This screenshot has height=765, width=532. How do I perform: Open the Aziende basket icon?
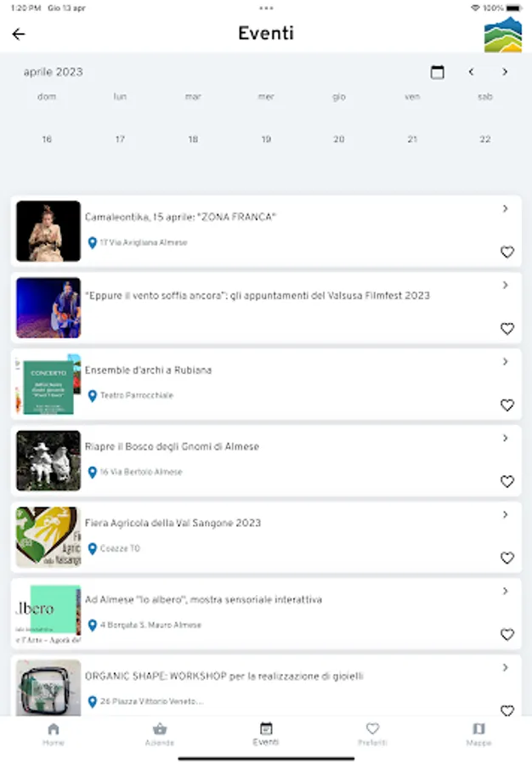160,729
